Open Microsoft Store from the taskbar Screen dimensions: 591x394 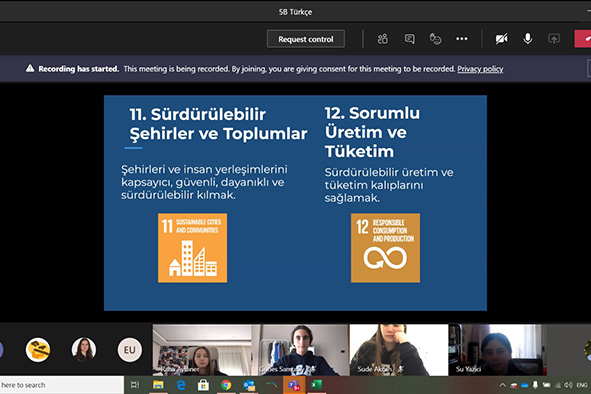[203, 385]
